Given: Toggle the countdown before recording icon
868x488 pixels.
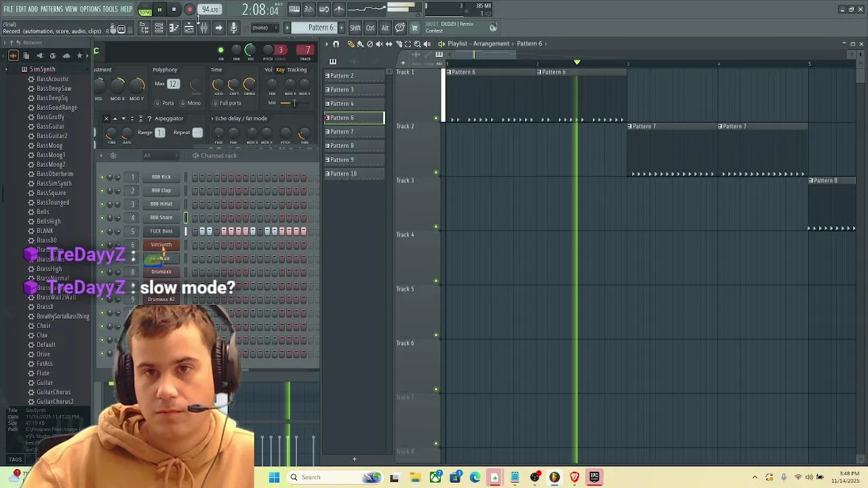Looking at the screenshot, I should (309, 9).
